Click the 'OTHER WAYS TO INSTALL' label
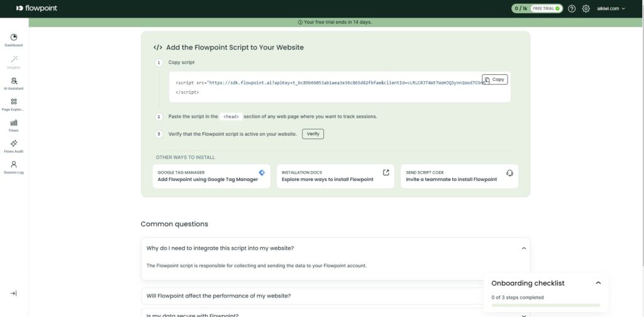 [x=186, y=157]
